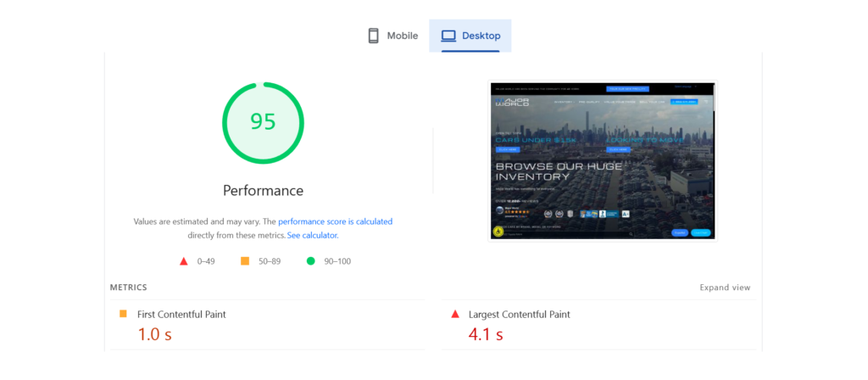Select the Desktop tab text
The height and width of the screenshot is (380, 868).
tap(481, 36)
